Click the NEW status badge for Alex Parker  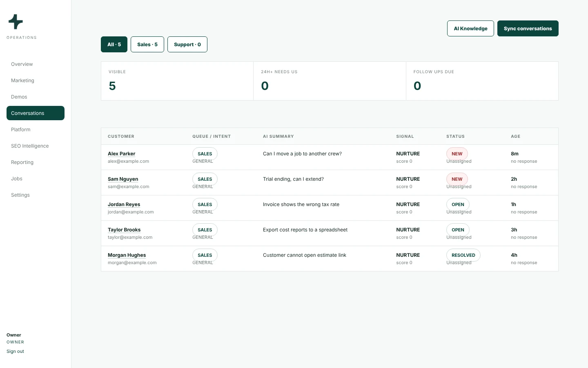tap(457, 154)
